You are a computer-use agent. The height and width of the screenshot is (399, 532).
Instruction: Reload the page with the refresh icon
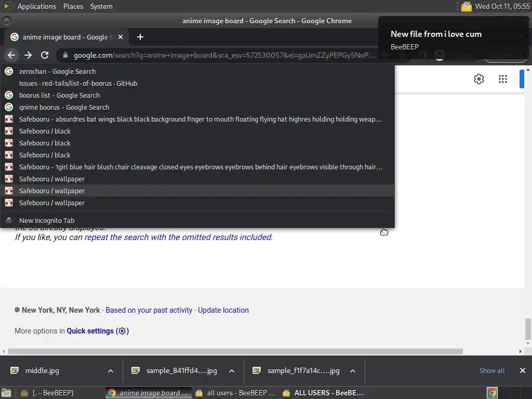(45, 55)
